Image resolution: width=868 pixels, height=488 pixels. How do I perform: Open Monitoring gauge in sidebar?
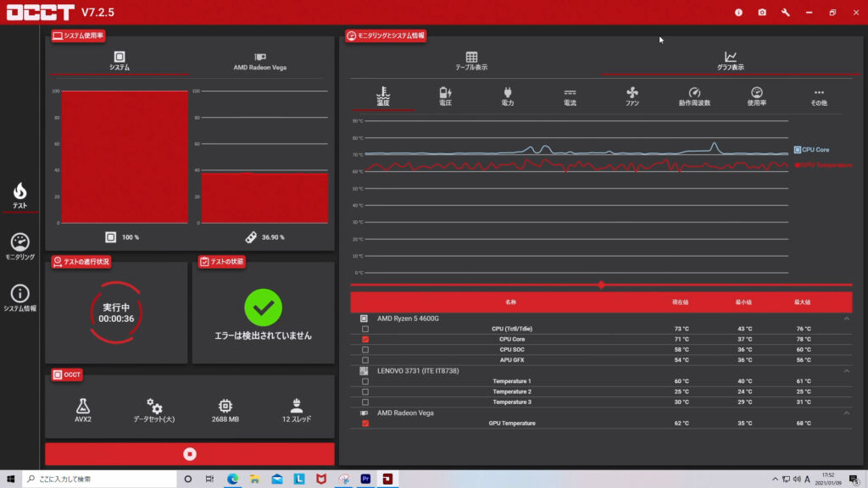coord(20,247)
